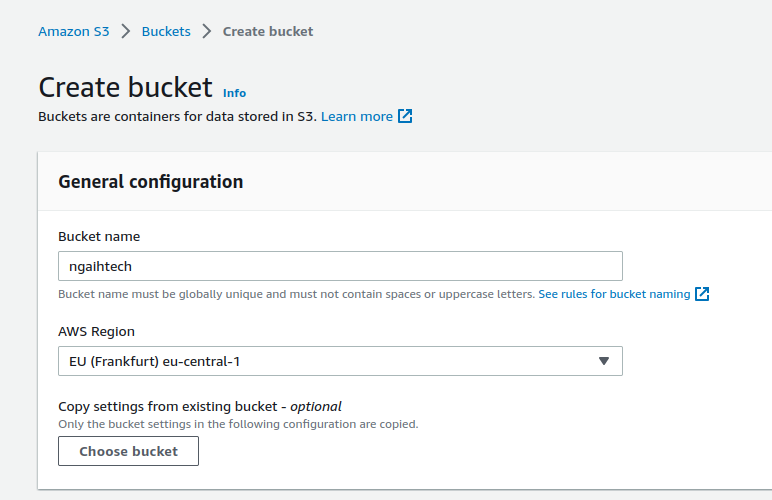Click external-link icon next to Learn more

click(405, 116)
